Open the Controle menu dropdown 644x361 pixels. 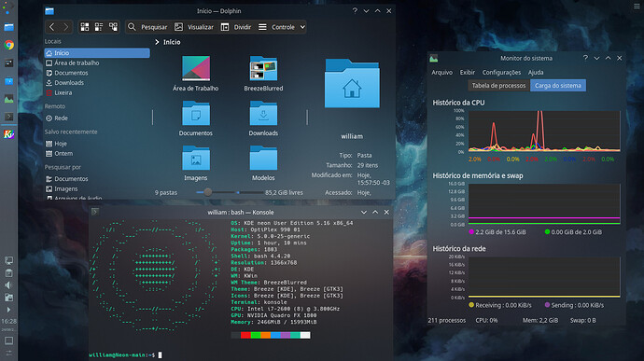click(x=282, y=27)
